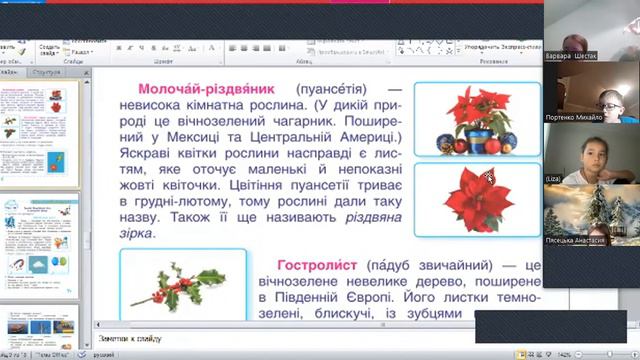
Task: Click the zoom percentage 142% value
Action: [564, 355]
